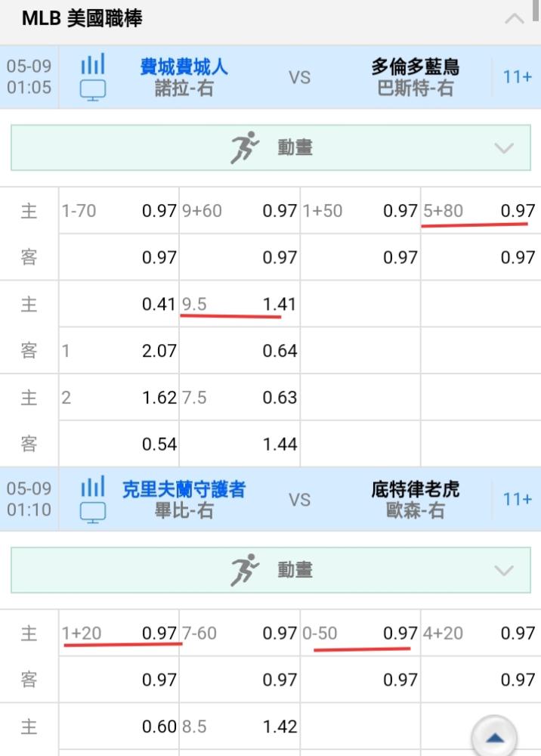Screen dimensions: 541x756
Task: Open 底特律老虎 team link
Action: (416, 489)
